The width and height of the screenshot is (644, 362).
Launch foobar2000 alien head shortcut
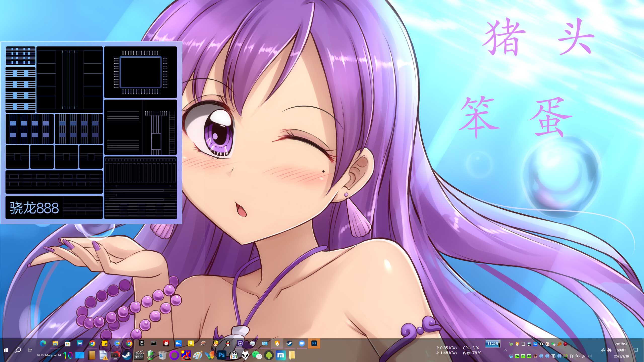(x=245, y=355)
